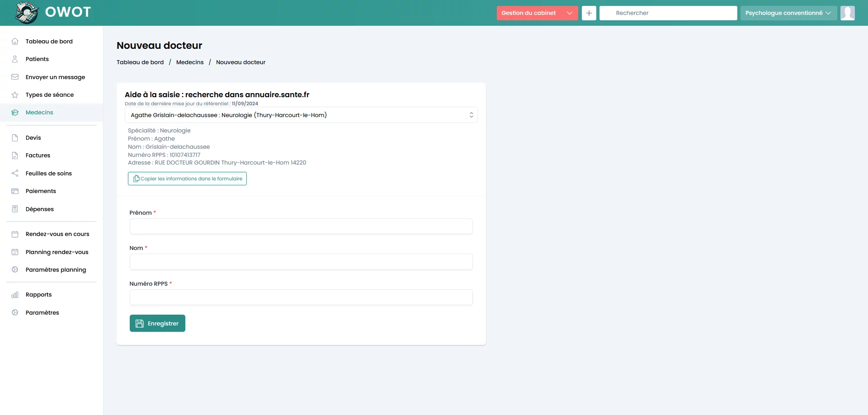This screenshot has height=415, width=868.
Task: Focus the Prénom input field
Action: [x=301, y=226]
